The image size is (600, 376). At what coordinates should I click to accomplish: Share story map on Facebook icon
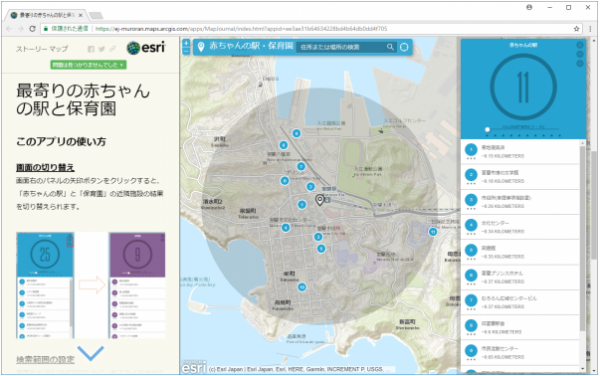tap(91, 49)
